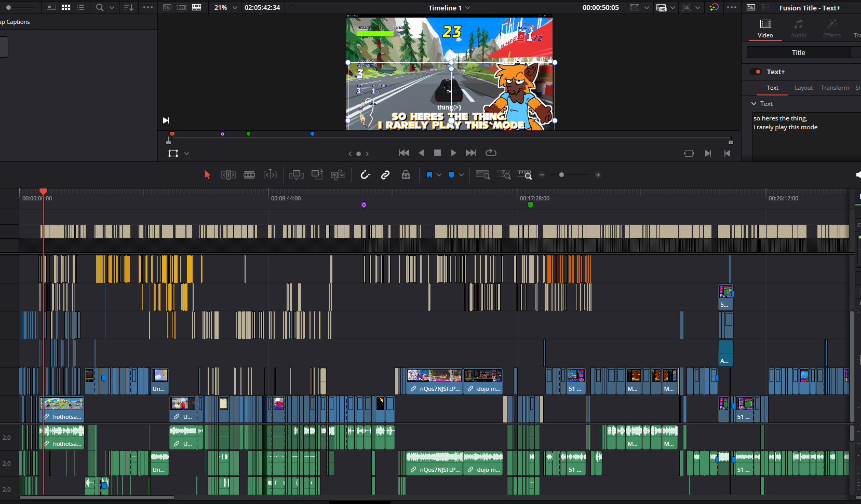Switch to the Layout tab

(803, 88)
